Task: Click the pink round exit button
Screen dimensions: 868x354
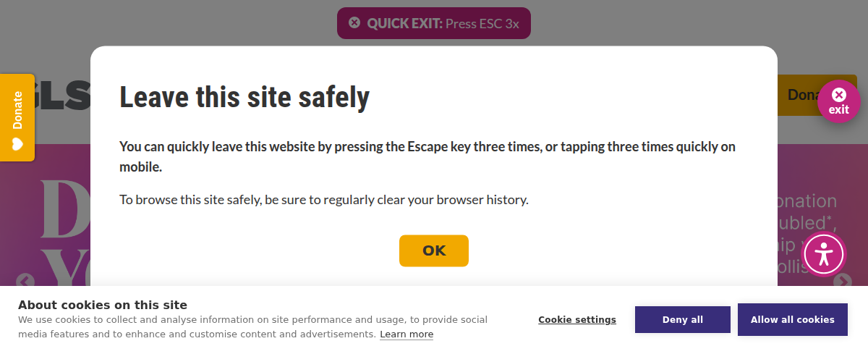Action: 838,101
